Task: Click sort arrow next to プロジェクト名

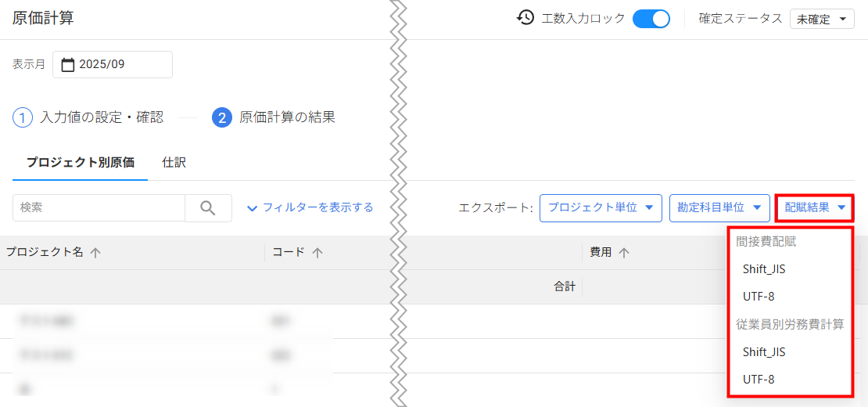Action: click(96, 253)
